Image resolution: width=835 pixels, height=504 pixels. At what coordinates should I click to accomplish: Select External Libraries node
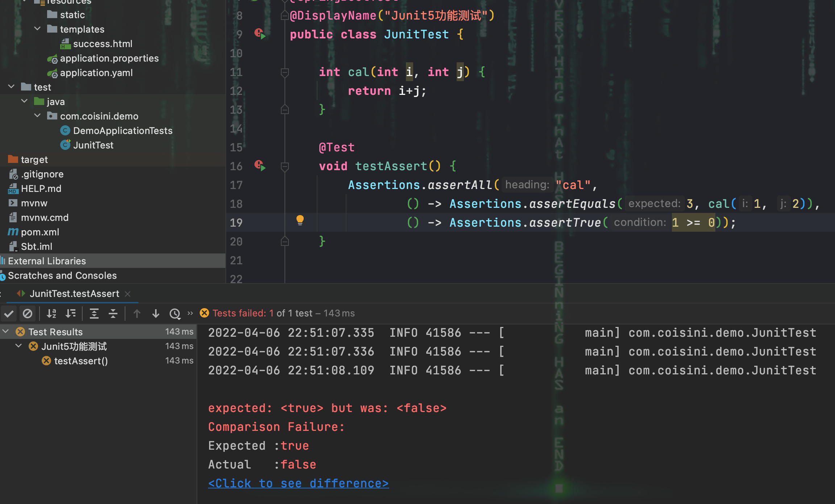tap(112, 261)
